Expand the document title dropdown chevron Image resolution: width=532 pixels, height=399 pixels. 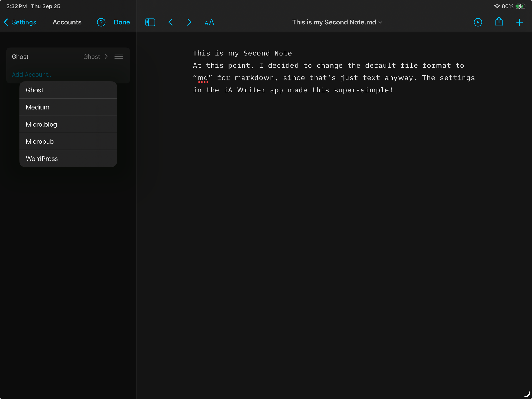[380, 23]
